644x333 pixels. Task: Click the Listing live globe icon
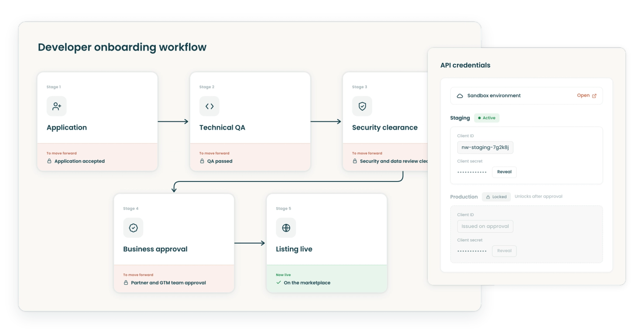[x=286, y=228]
